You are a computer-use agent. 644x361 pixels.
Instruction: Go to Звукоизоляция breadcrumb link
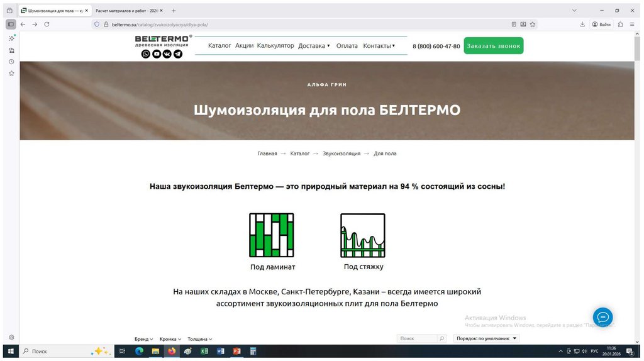(341, 153)
